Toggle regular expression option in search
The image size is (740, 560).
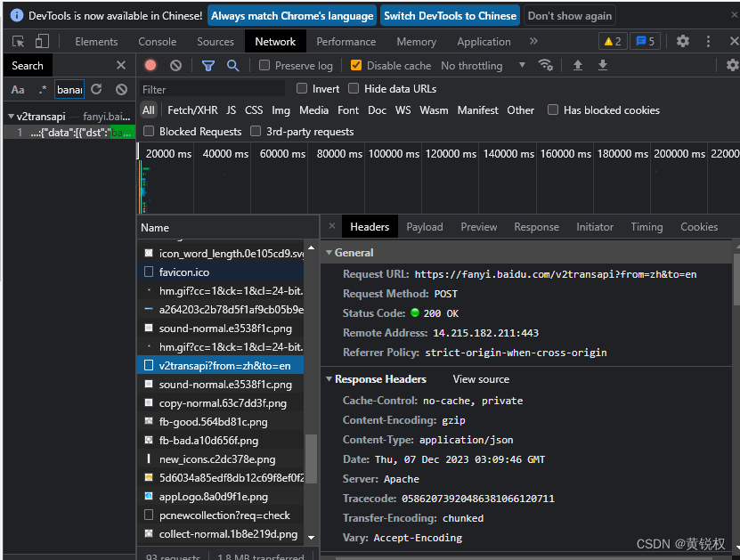pos(43,90)
